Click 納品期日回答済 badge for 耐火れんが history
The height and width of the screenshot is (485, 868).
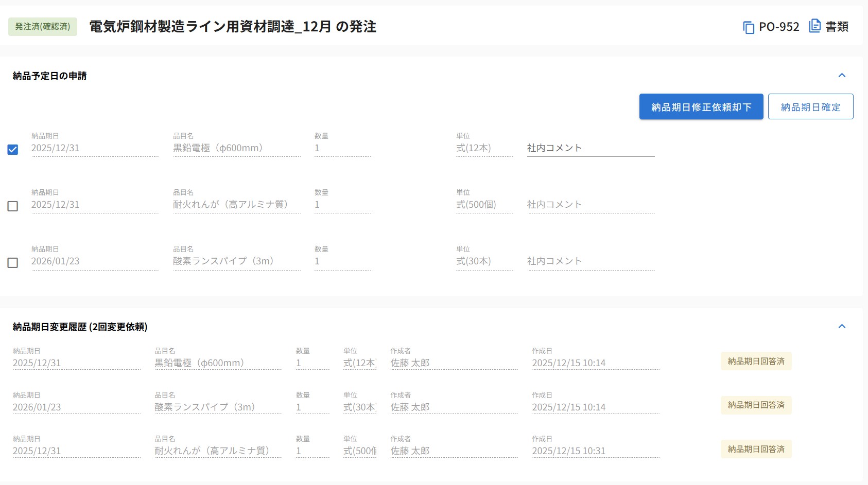pyautogui.click(x=756, y=450)
